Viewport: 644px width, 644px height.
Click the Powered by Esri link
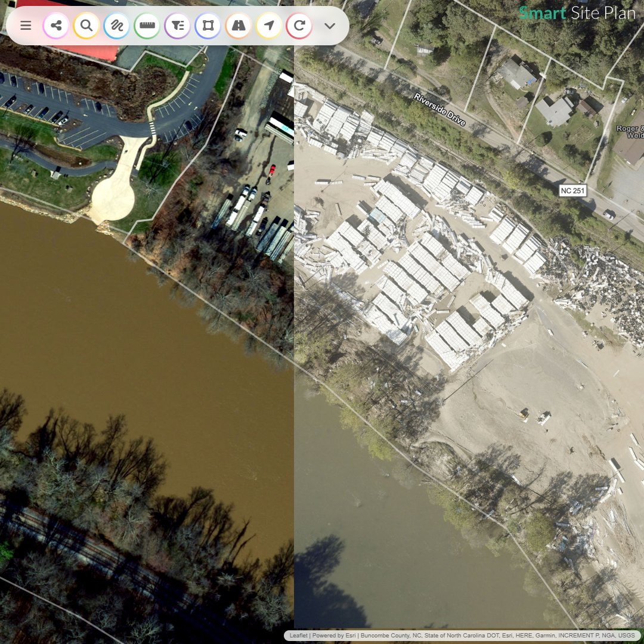click(x=335, y=636)
